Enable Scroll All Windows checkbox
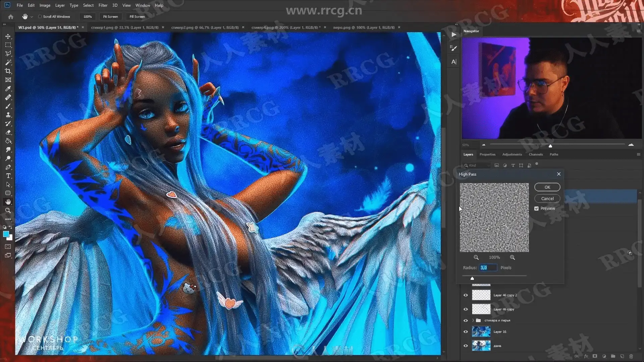 click(x=40, y=16)
